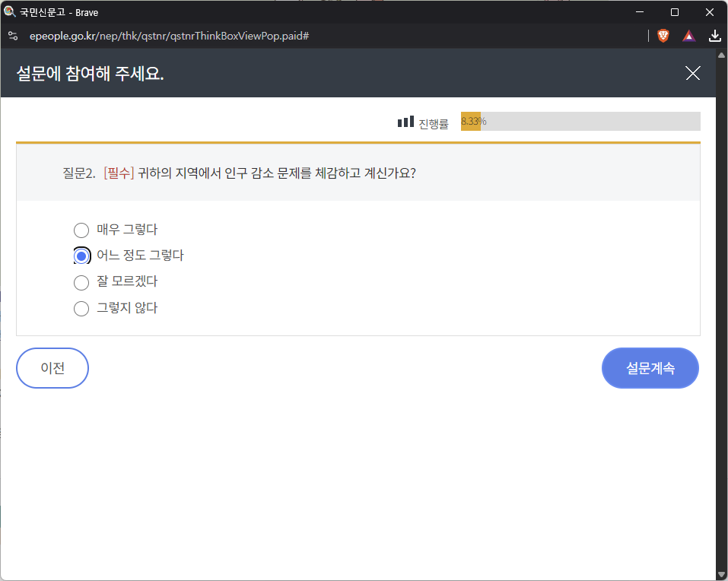
Task: Go back with the 이전 button
Action: (x=52, y=368)
